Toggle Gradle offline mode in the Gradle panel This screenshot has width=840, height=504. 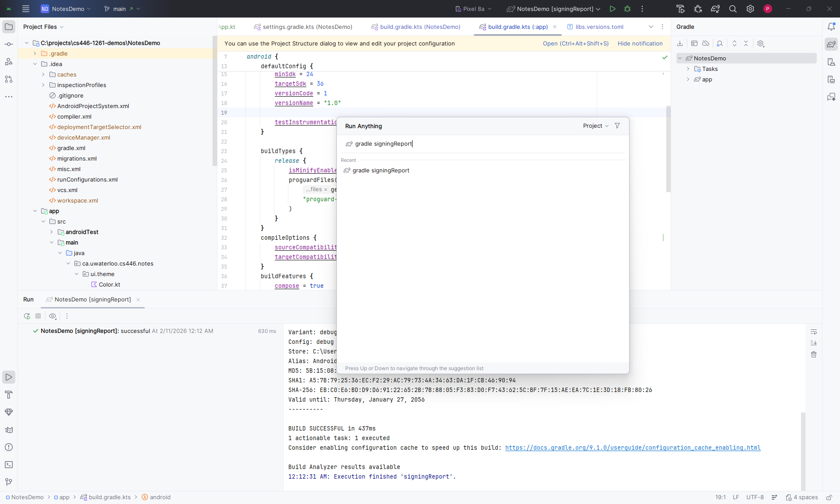click(705, 43)
